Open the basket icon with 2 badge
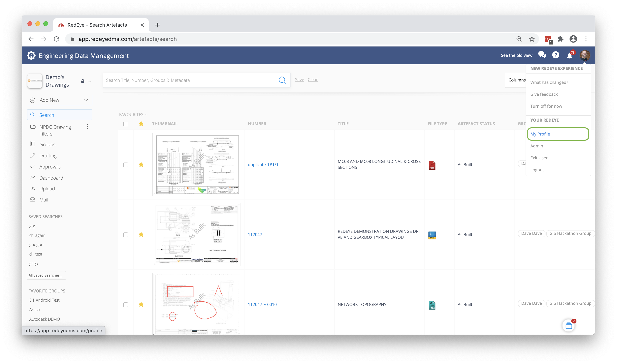The width and height of the screenshot is (617, 364). (x=569, y=325)
